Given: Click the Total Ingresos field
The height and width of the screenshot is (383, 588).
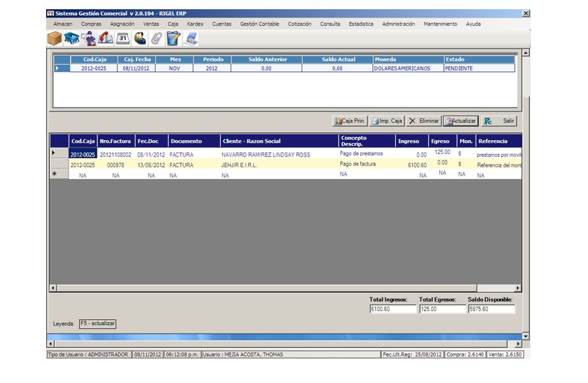Looking at the screenshot, I should click(392, 309).
